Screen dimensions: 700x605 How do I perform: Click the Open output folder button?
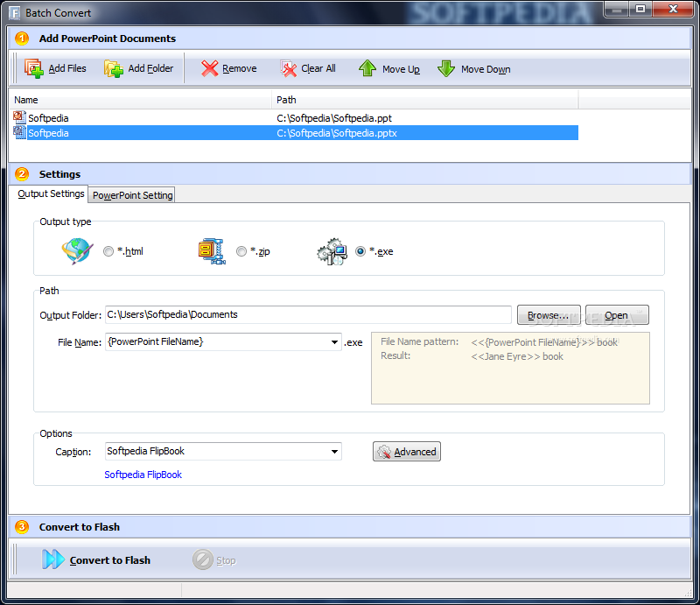point(617,315)
